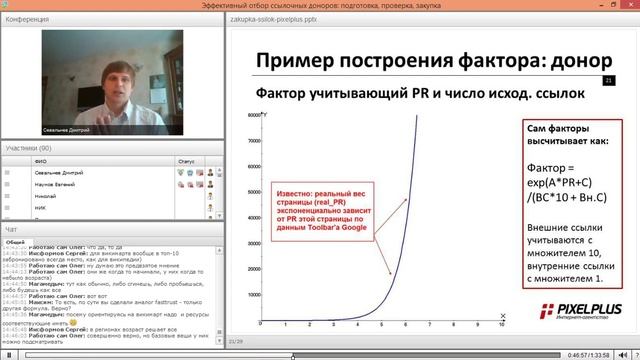Tick the checkbox beside НИК

tap(7, 208)
